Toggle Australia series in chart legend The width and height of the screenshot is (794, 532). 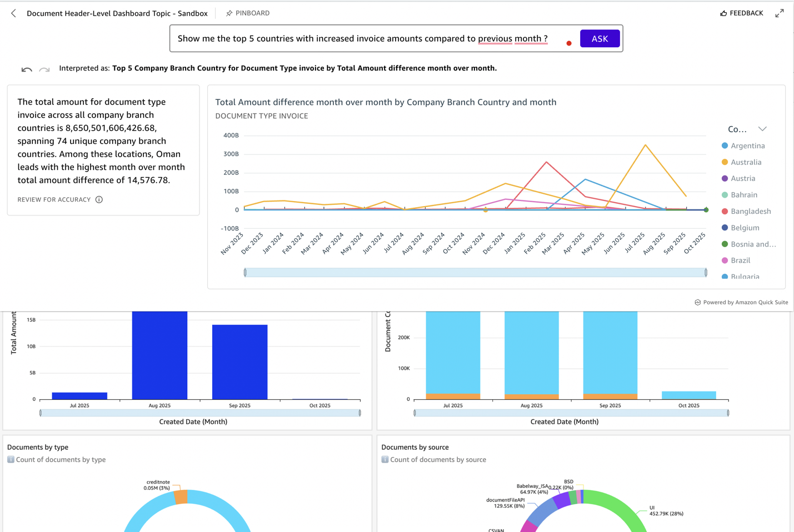click(746, 162)
